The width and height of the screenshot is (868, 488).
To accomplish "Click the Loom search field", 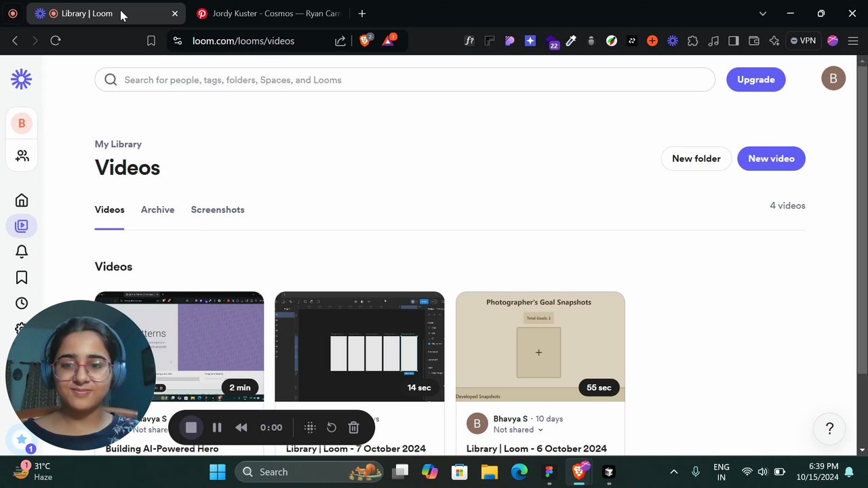I will click(405, 79).
